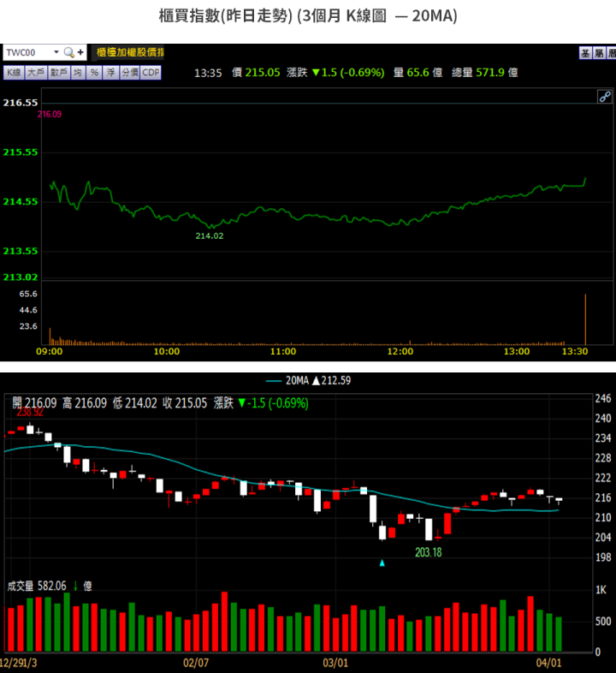616x673 pixels.
Task: Click the tall 13:30 closing volume spike bar
Action: (585, 317)
